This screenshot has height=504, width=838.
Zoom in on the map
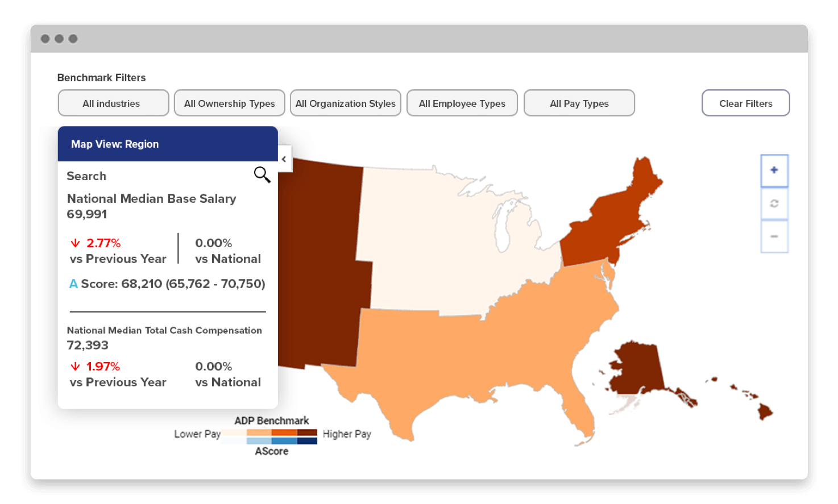coord(774,170)
